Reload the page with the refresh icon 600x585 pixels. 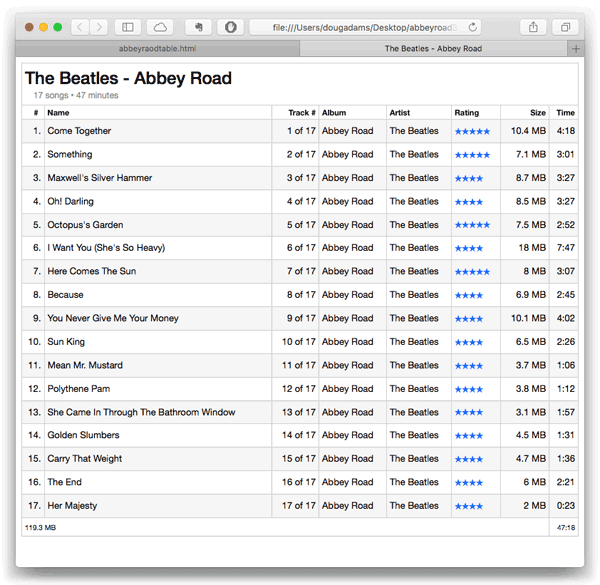(473, 28)
